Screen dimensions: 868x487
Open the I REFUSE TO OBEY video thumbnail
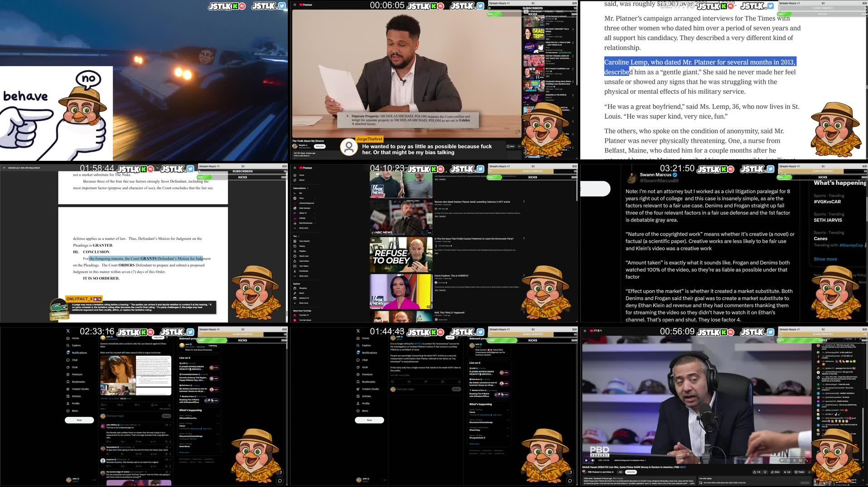click(x=401, y=254)
